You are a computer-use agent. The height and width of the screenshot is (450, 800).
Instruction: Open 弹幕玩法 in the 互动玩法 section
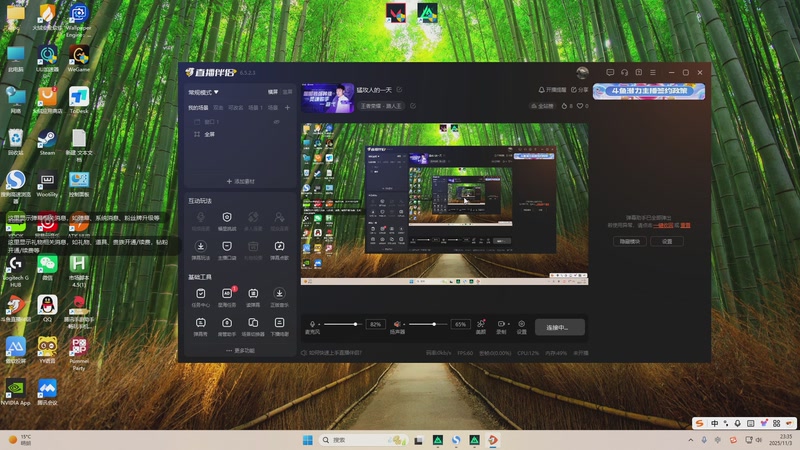click(201, 251)
